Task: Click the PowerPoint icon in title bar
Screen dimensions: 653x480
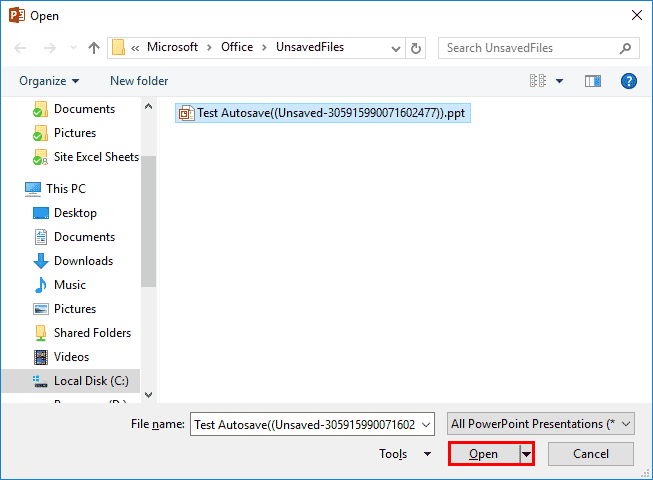Action: 17,15
